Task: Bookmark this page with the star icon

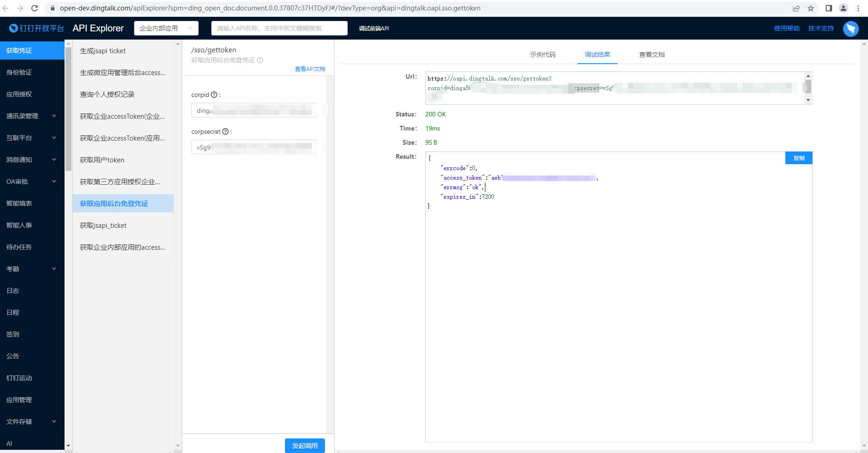Action: tap(811, 8)
